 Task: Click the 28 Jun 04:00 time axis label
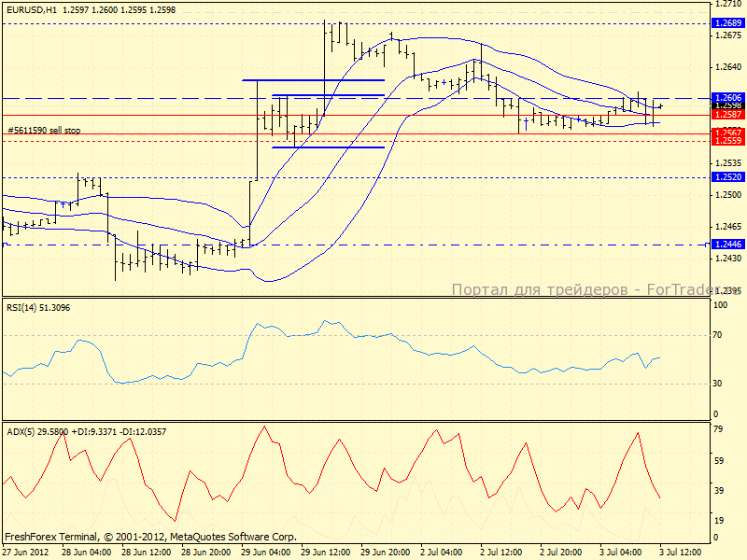(x=87, y=553)
